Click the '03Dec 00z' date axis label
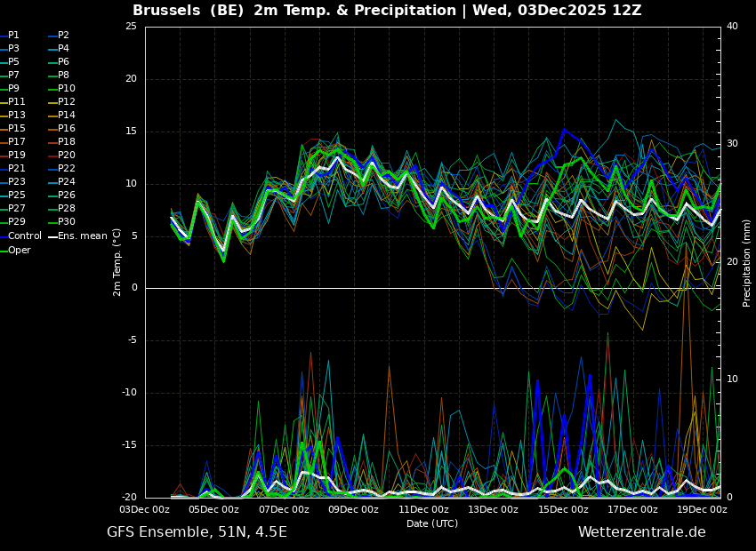 (145, 509)
